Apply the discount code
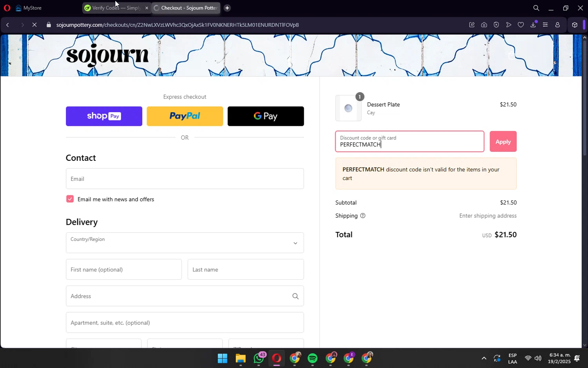 [503, 142]
